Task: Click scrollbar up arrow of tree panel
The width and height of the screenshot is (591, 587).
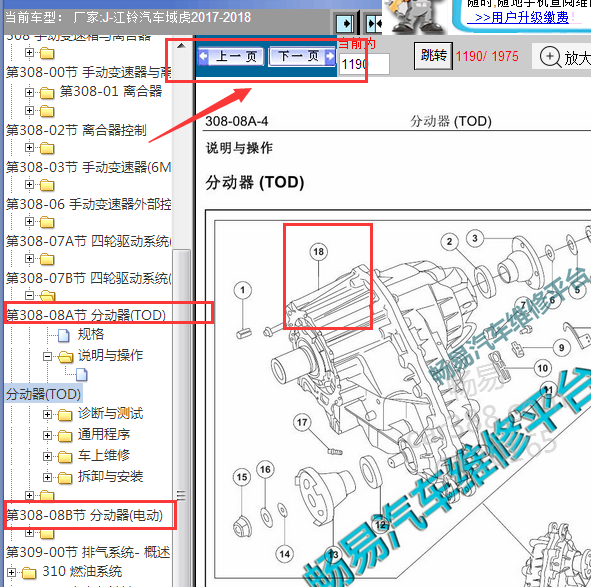Action: point(181,46)
